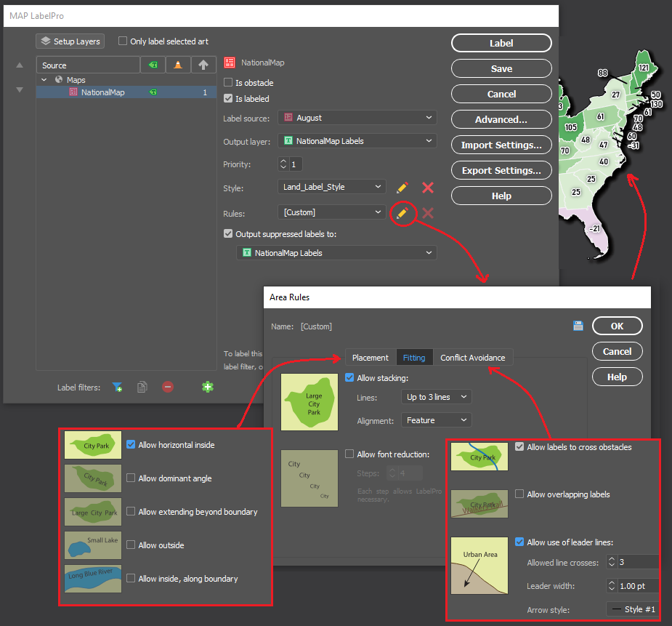Check the Is obstacle checkbox
This screenshot has width=672, height=626.
pos(228,82)
